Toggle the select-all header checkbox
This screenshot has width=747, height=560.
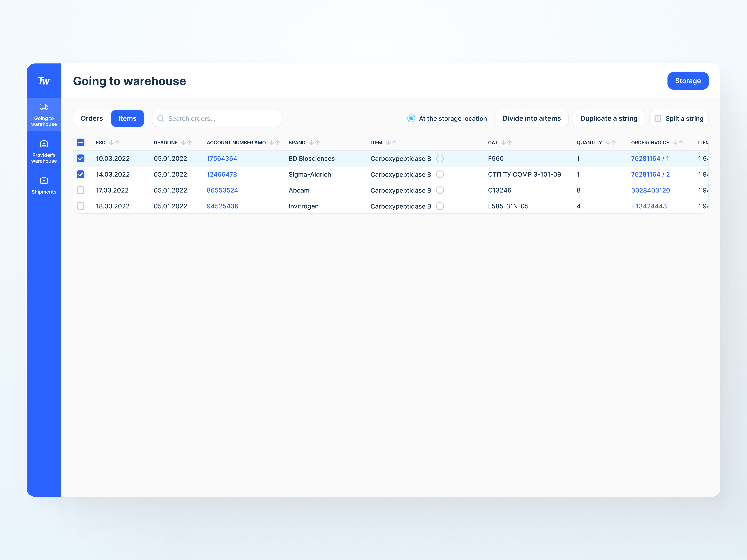pos(81,142)
